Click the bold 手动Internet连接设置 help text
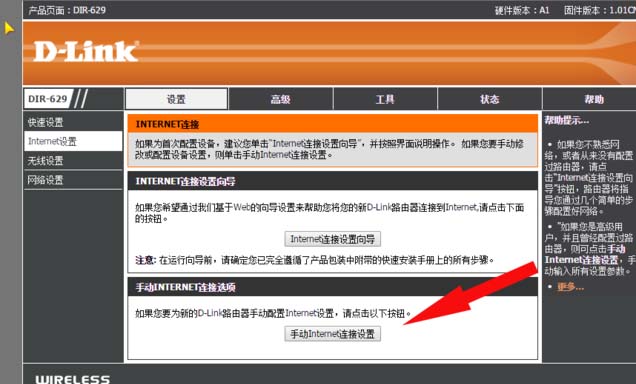The image size is (636, 384). 585,254
